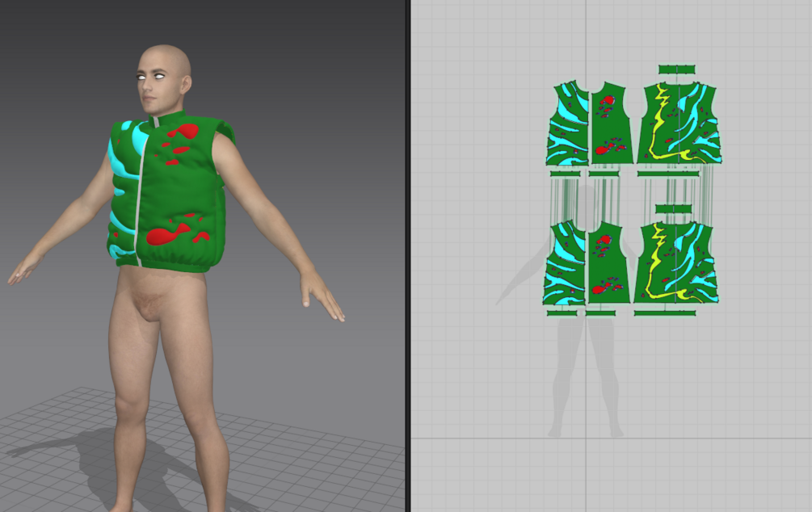Select hem strip under upper-row back pattern

click(x=668, y=174)
